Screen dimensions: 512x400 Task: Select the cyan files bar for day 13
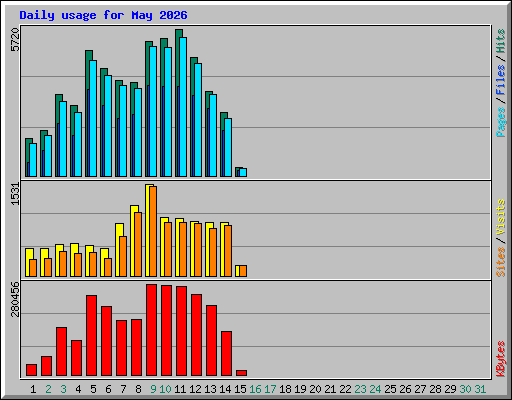(213, 135)
